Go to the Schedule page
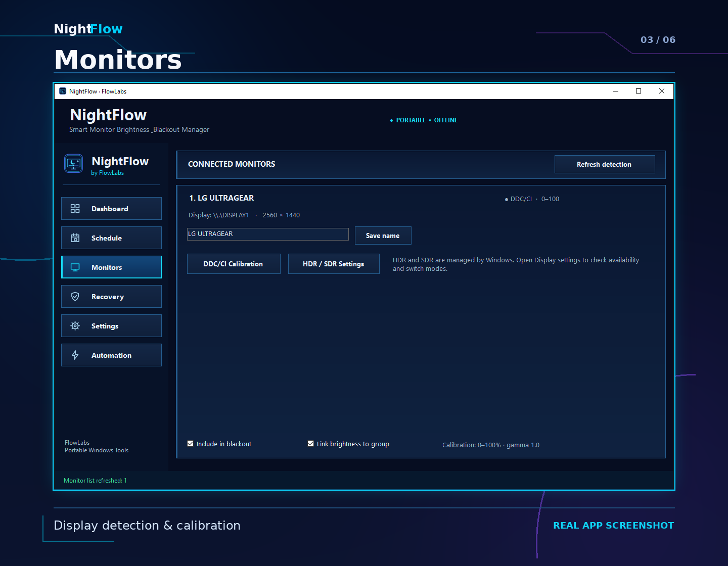This screenshot has width=728, height=566. [111, 238]
